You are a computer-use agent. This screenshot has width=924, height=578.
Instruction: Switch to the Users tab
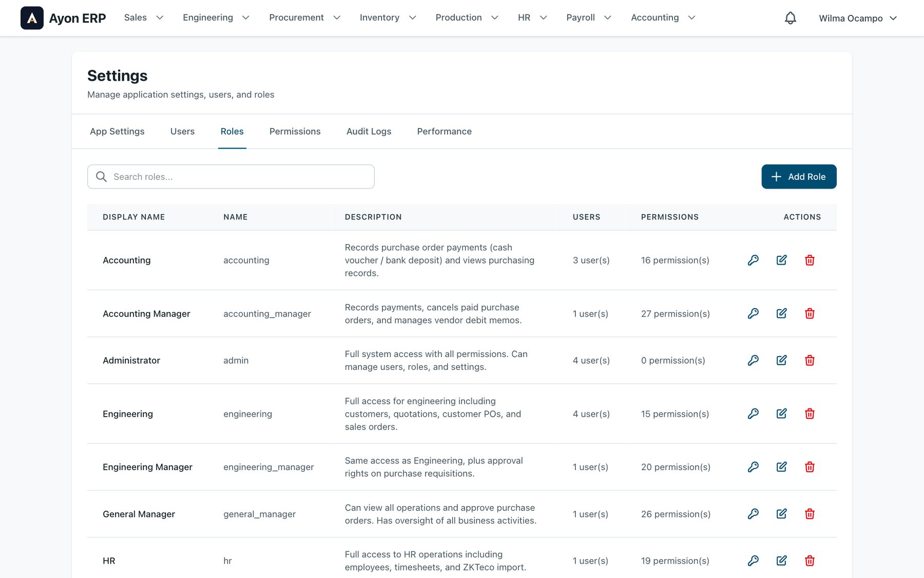pyautogui.click(x=182, y=132)
